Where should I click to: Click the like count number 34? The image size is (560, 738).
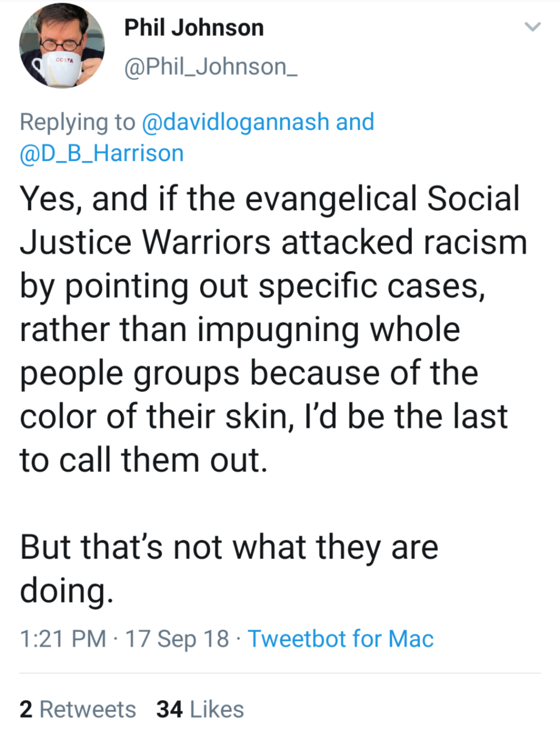[x=169, y=709]
